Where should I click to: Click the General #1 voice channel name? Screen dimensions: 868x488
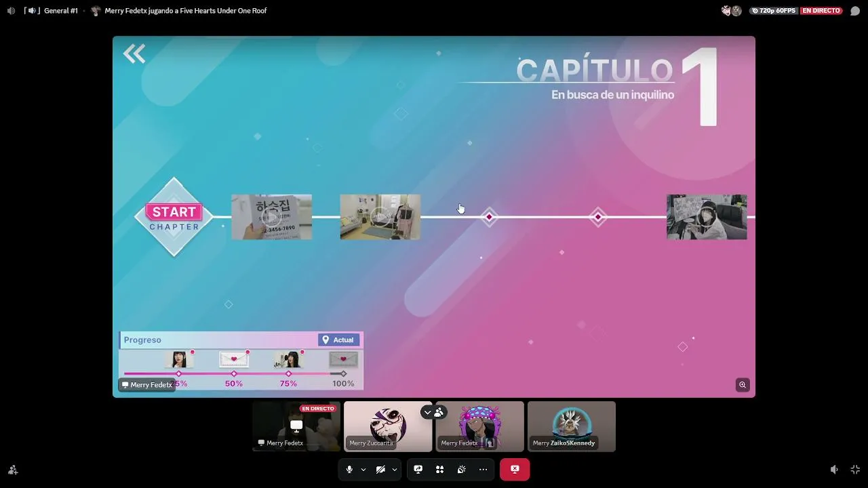[x=61, y=11]
